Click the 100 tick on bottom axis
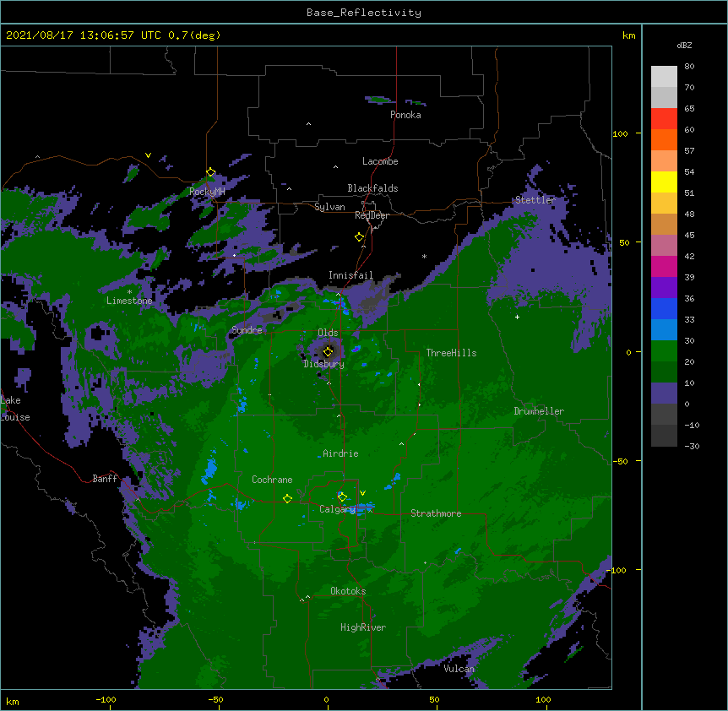This screenshot has width=728, height=711. click(x=543, y=699)
